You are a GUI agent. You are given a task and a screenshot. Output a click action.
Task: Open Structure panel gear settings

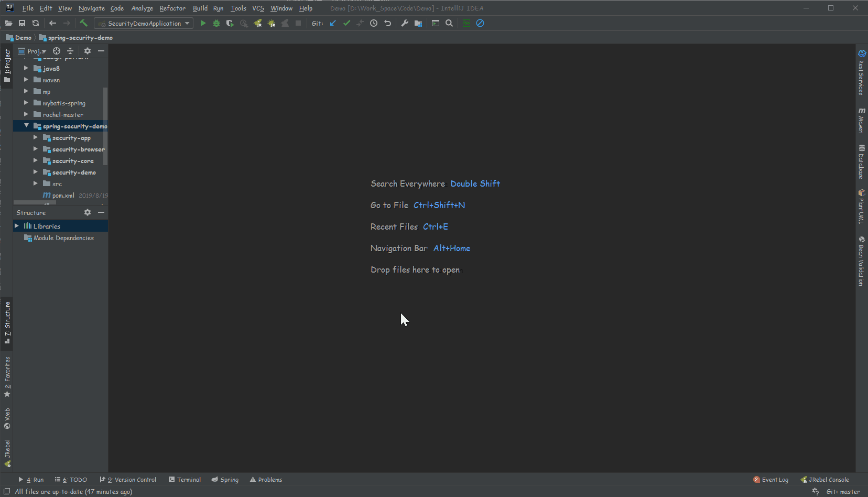[88, 212]
